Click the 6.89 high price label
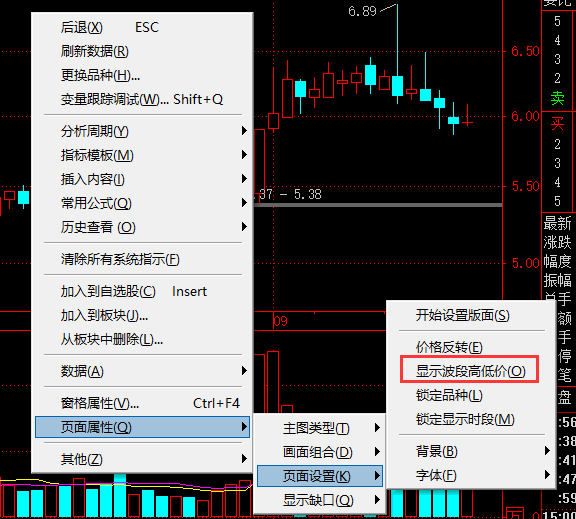 362,11
